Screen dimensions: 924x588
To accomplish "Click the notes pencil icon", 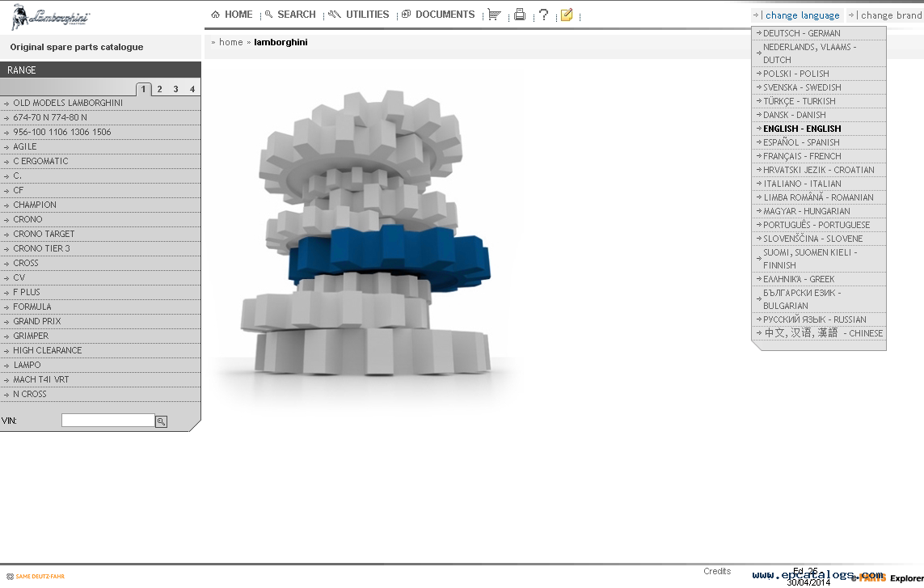I will (567, 15).
